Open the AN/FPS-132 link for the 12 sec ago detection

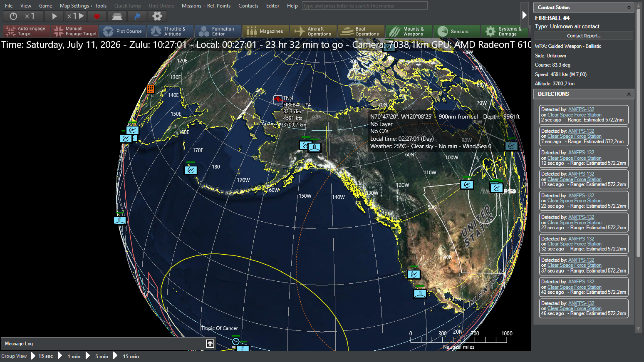click(x=581, y=153)
